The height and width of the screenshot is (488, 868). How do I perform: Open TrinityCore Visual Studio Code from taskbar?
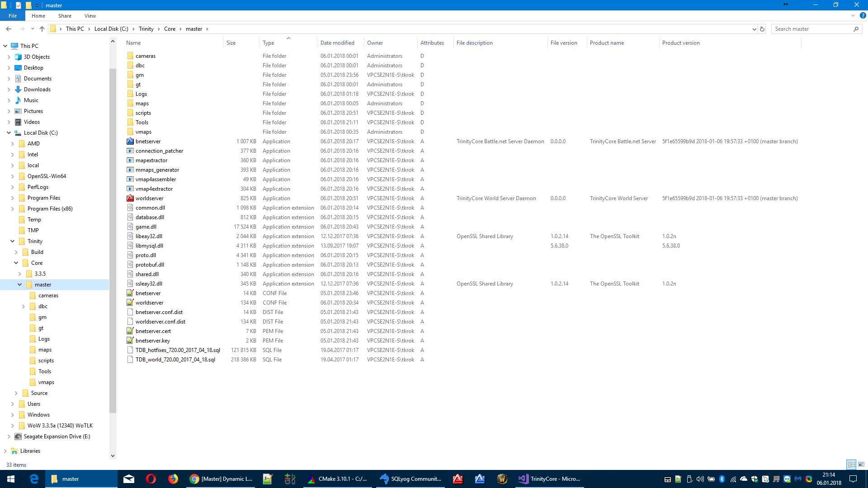[x=549, y=479]
